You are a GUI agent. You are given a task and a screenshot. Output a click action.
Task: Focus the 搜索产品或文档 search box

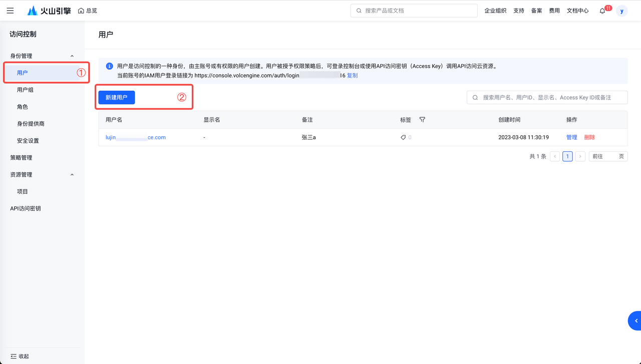(x=414, y=11)
